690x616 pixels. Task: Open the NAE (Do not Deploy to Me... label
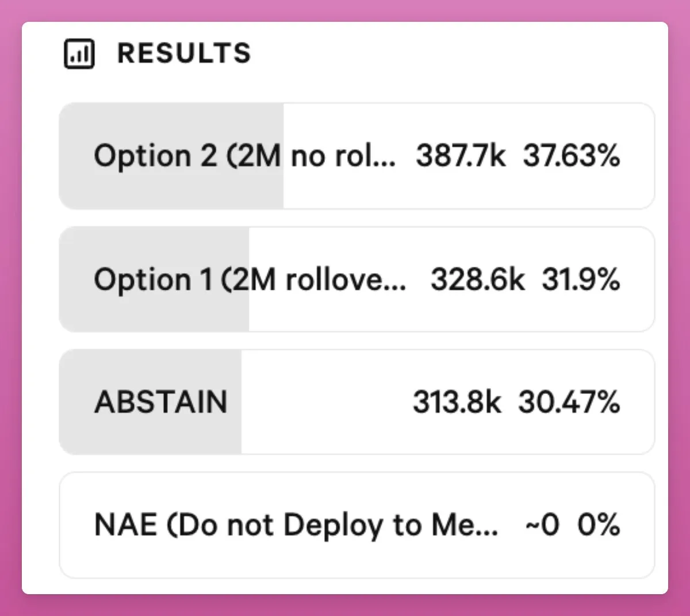coord(296,525)
